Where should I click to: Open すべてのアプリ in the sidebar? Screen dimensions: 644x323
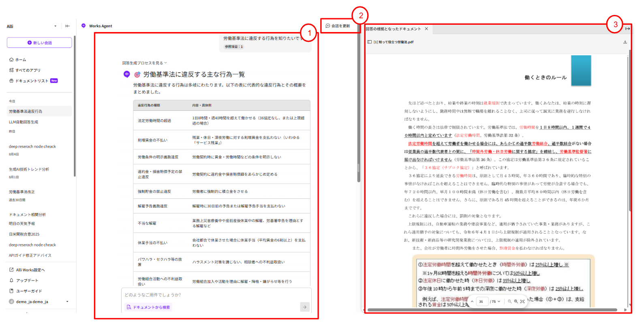(25, 70)
